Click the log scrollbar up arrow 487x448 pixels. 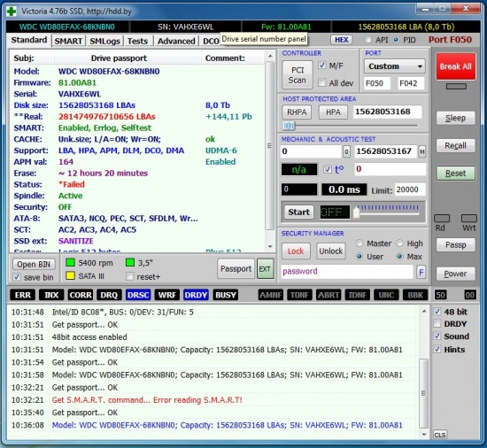423,311
